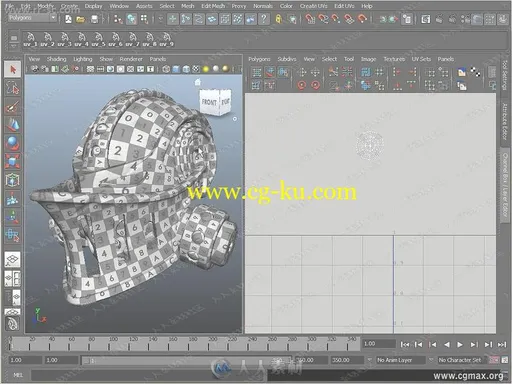Click the play backward button
Image resolution: width=512 pixels, height=384 pixels.
click(447, 344)
